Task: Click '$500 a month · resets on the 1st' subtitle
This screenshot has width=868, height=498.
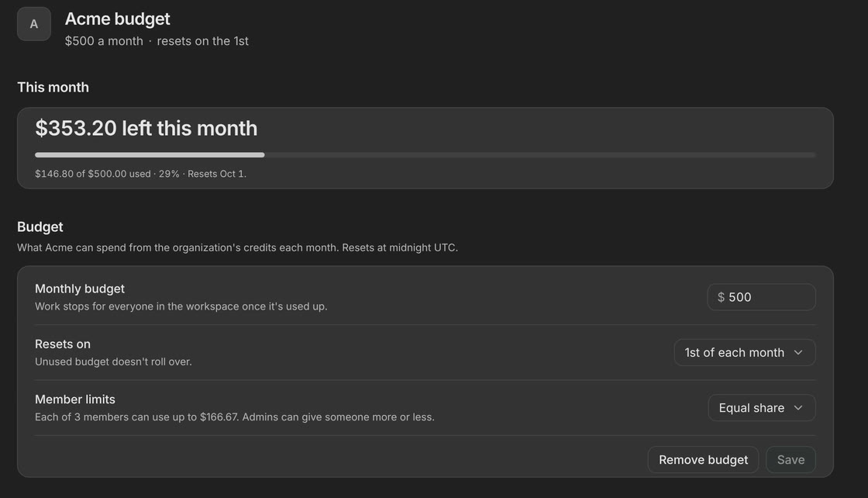Action: (157, 41)
